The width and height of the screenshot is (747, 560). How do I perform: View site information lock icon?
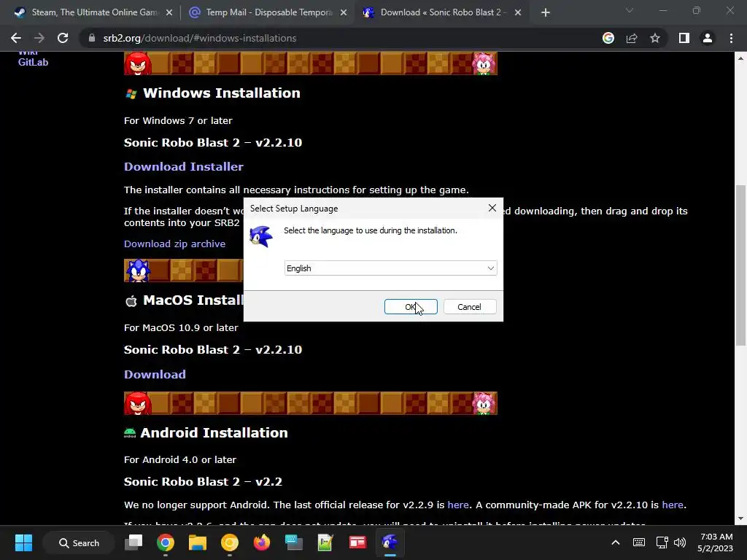[91, 38]
